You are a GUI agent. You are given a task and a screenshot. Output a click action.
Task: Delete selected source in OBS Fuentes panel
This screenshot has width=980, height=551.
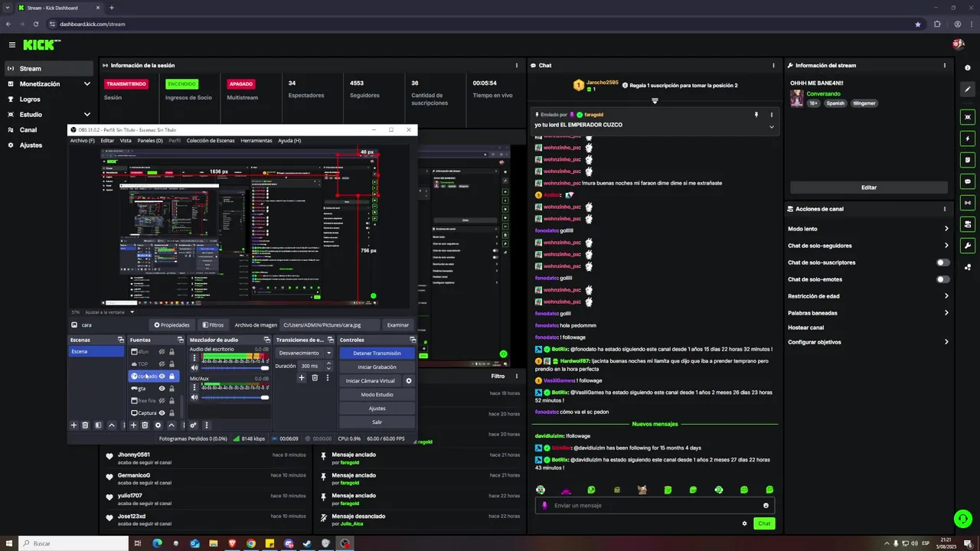click(145, 425)
